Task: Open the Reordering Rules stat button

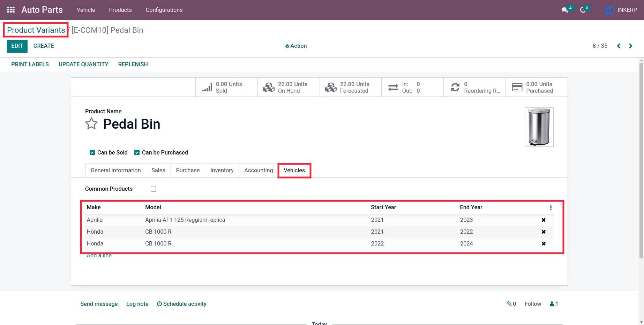Action: (x=475, y=87)
